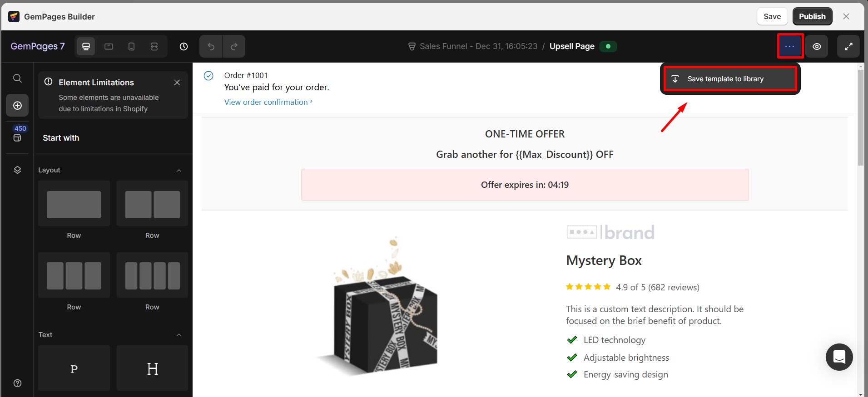Switch to mobile preview mode

[131, 46]
